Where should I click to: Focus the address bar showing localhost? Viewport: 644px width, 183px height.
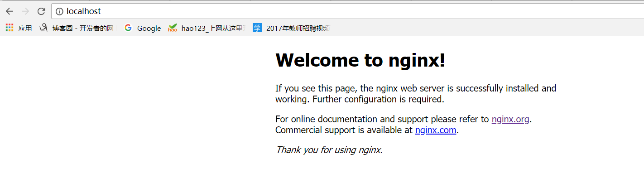[348, 11]
